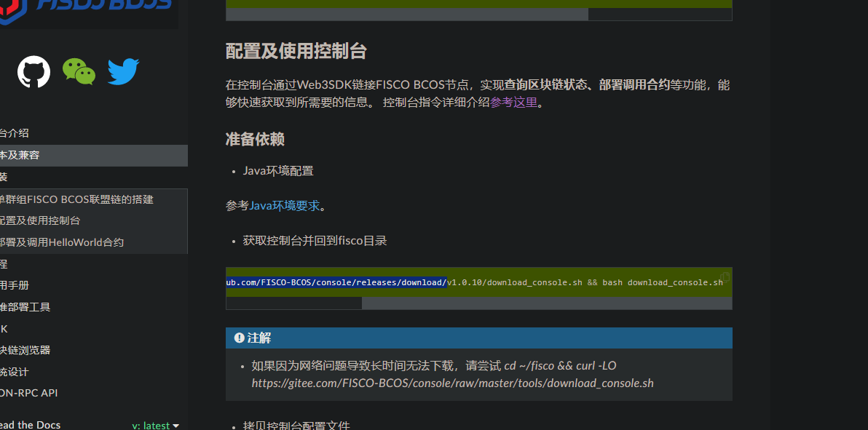Open the Twitter bird icon link
Screen dimensions: 868x430
pos(123,71)
